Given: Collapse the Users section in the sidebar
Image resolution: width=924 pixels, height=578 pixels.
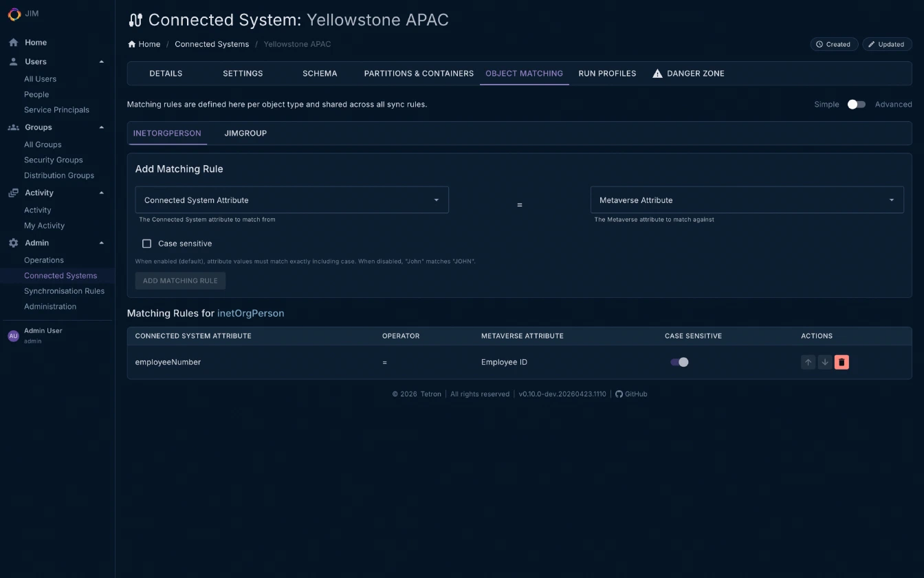Looking at the screenshot, I should [x=102, y=61].
